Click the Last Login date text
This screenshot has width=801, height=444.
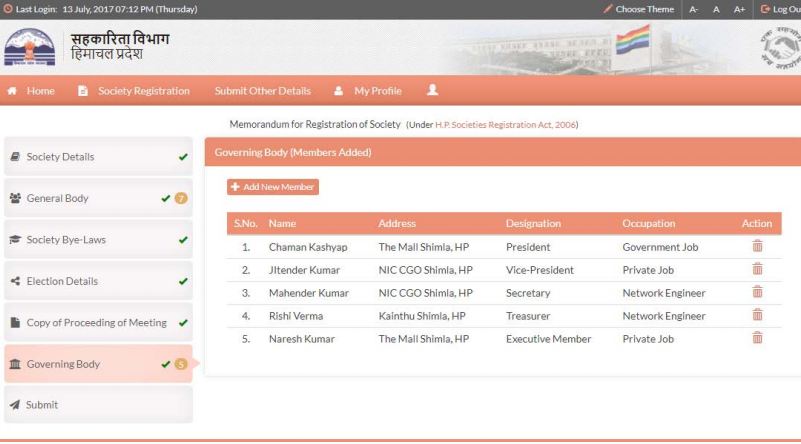(x=130, y=9)
